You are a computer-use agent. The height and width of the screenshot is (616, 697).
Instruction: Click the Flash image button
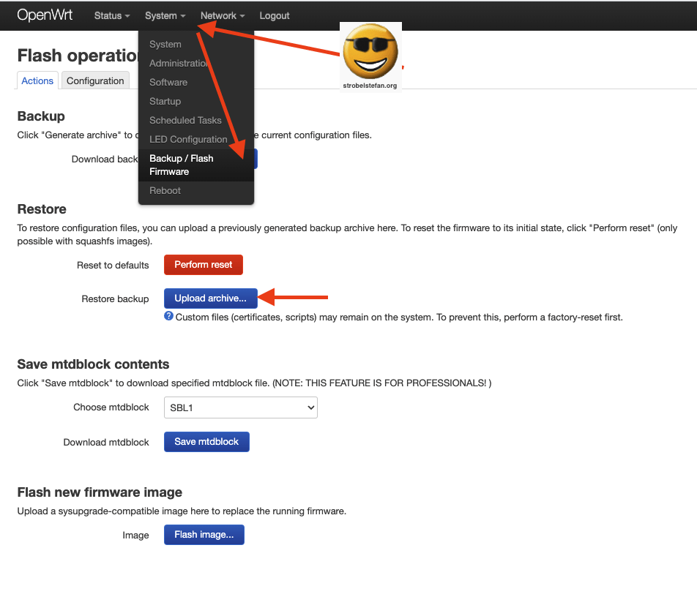[204, 534]
